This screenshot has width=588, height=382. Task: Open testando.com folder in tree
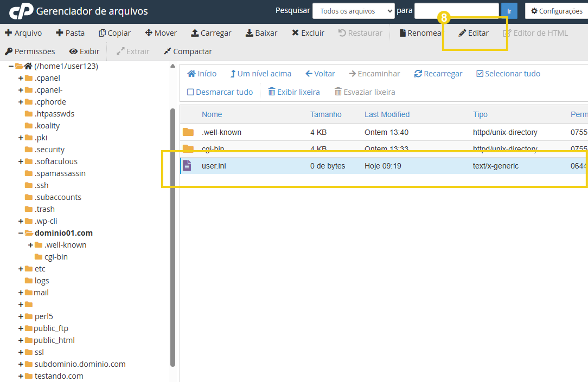59,376
